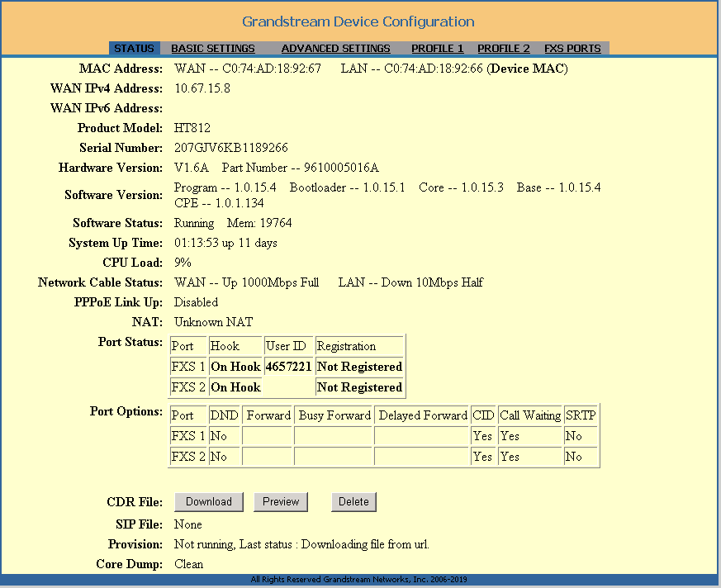Click LAN -- Down 10Mbps Half status
The width and height of the screenshot is (721, 588).
[410, 282]
